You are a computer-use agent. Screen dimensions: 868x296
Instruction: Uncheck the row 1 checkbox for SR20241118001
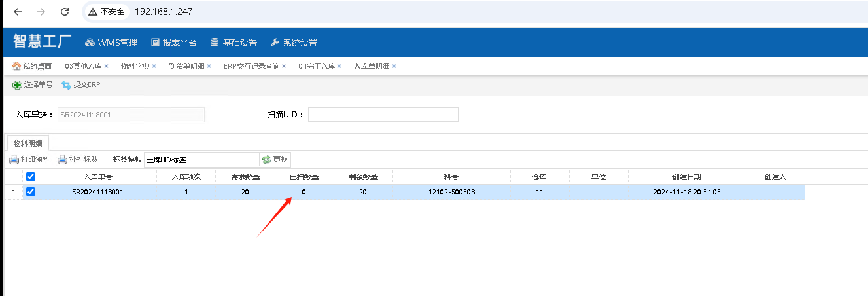(x=30, y=192)
